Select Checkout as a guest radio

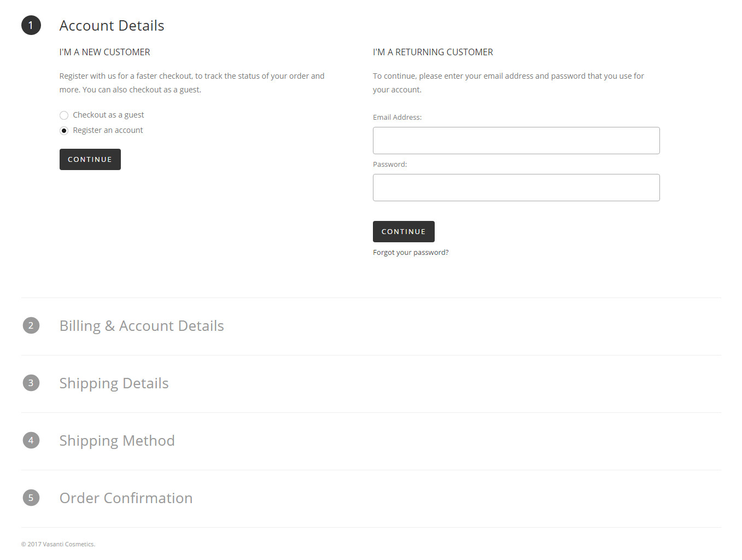point(64,115)
